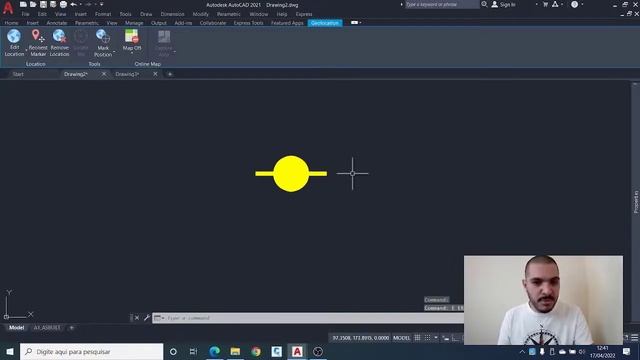The image size is (640, 360).
Task: Open Google Chrome from the taskbar
Action: click(x=256, y=351)
